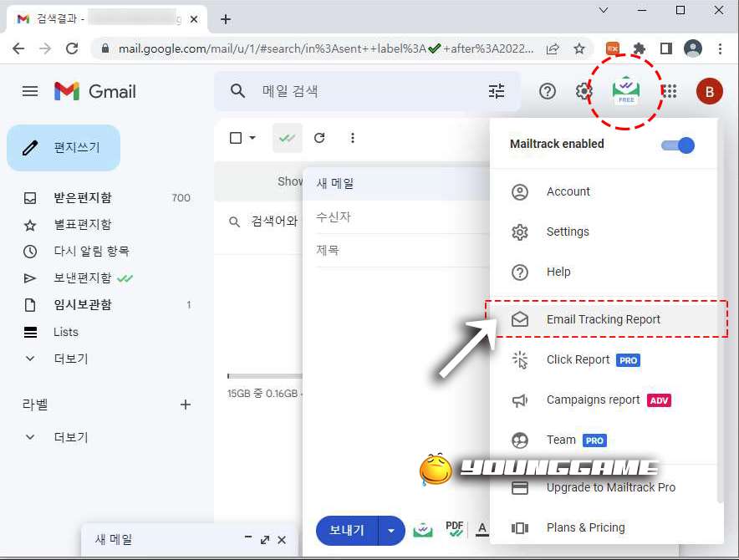Reload the browser page

tap(72, 48)
